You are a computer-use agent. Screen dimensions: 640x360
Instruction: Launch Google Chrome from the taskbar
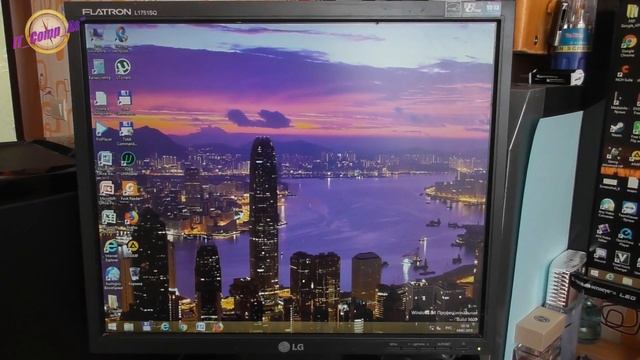[182, 327]
